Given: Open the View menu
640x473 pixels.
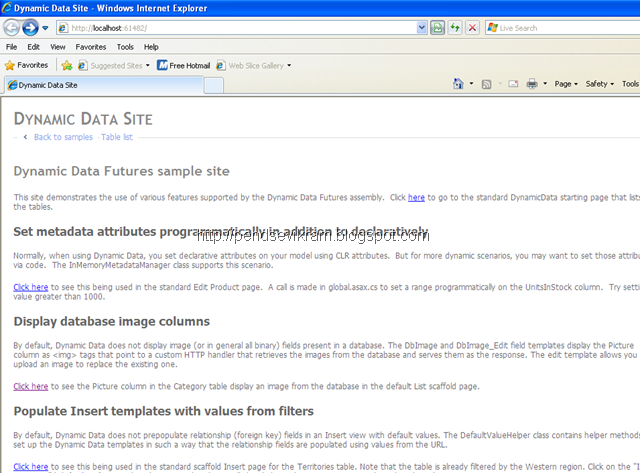Looking at the screenshot, I should (x=58, y=47).
